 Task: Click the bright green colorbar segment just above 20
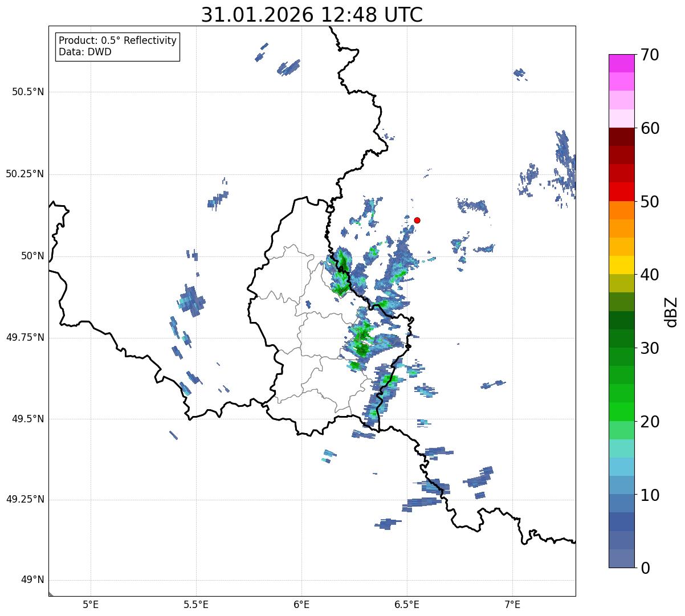621,411
